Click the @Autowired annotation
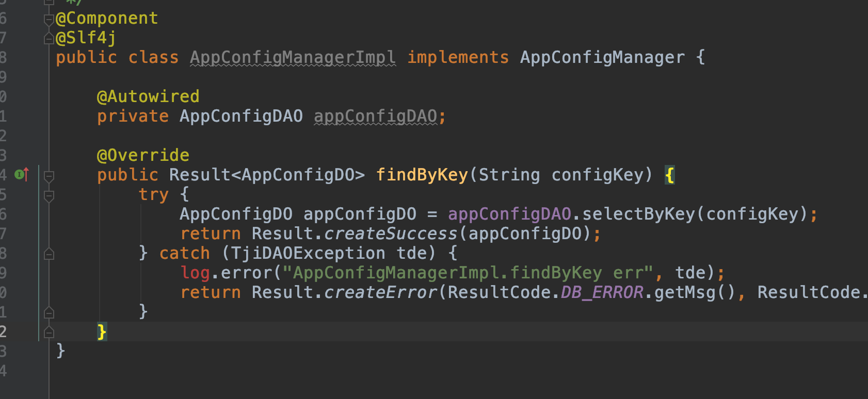The width and height of the screenshot is (868, 399). [148, 96]
